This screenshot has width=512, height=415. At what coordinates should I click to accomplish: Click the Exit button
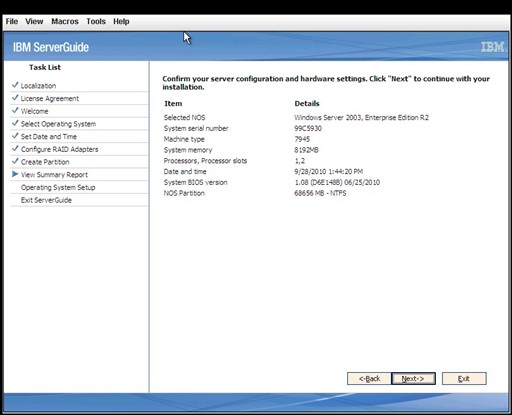point(464,379)
